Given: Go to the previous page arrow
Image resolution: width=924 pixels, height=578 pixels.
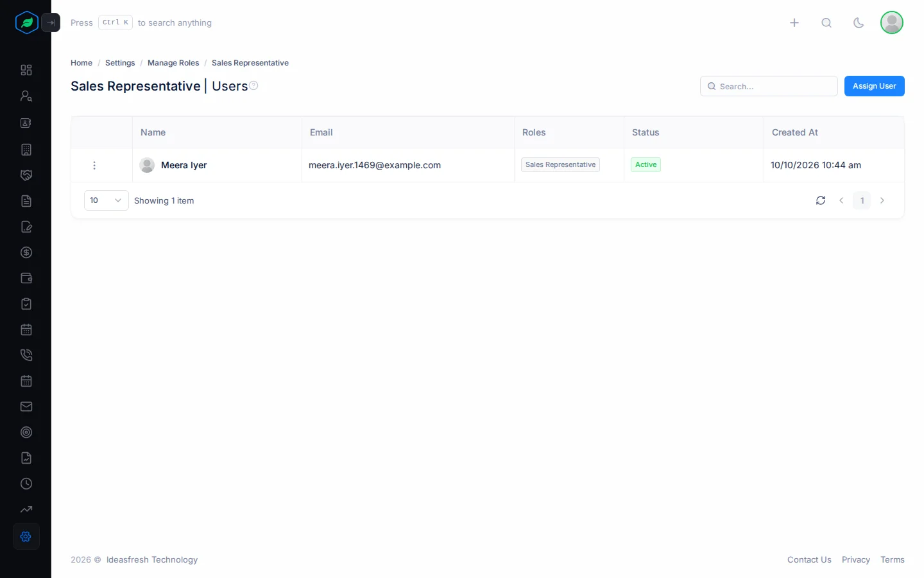Looking at the screenshot, I should tap(841, 200).
